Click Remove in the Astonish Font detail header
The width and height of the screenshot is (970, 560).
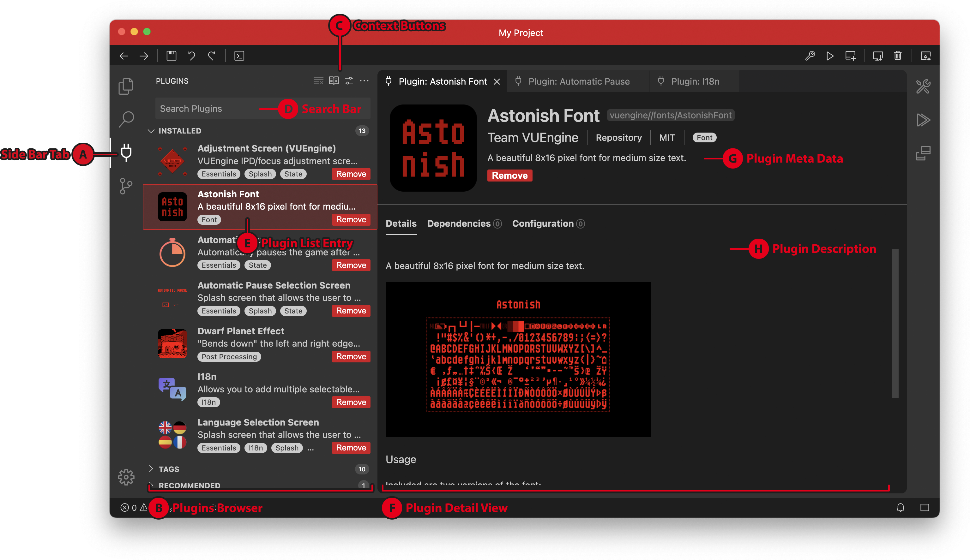(509, 176)
